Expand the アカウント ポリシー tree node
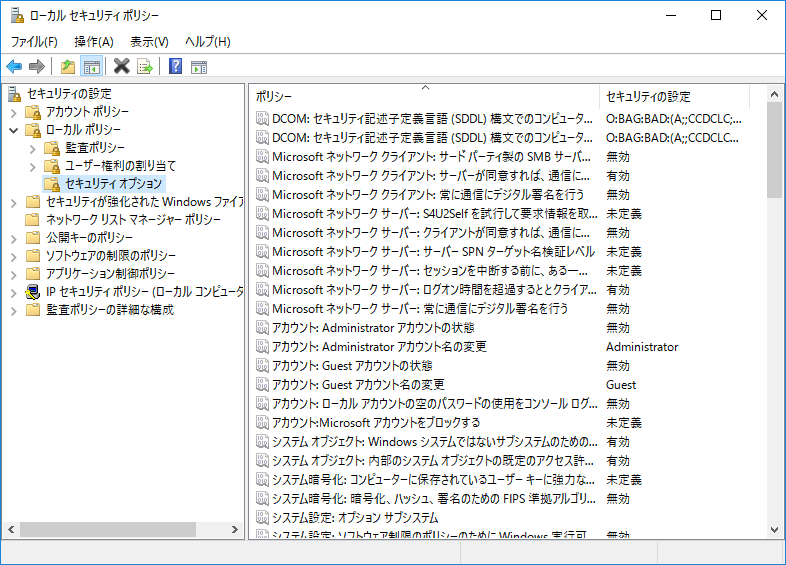This screenshot has height=565, width=786. pos(13,112)
